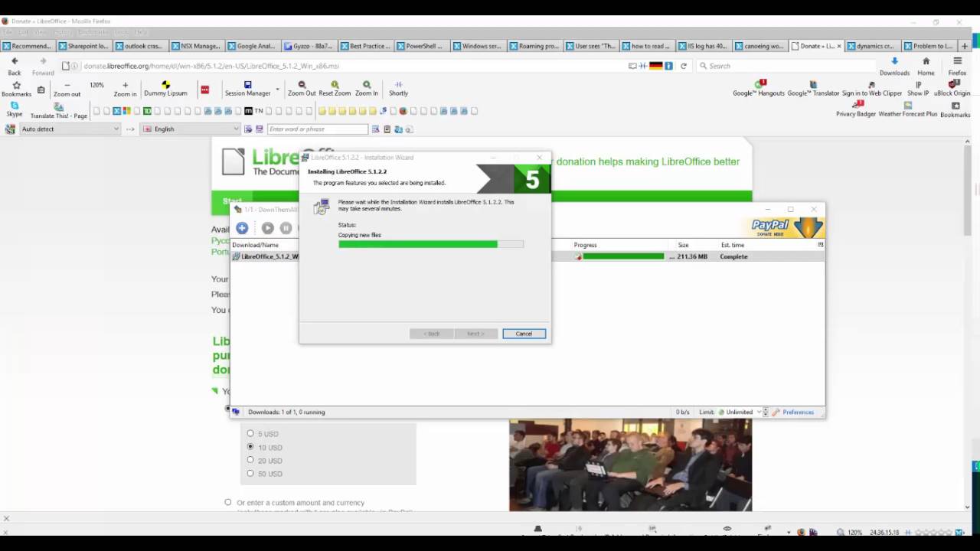The width and height of the screenshot is (980, 551).
Task: Switch to the PowerShell tab
Action: tap(423, 46)
